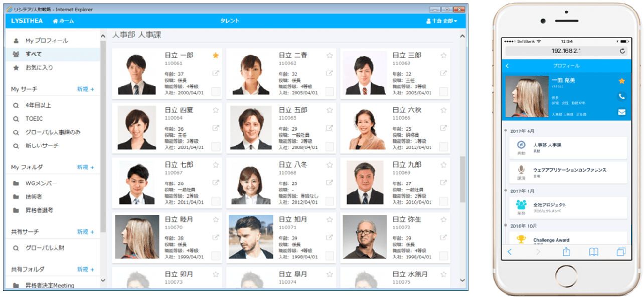
Task: Tap the mail icon on mobile profile
Action: pos(622,112)
